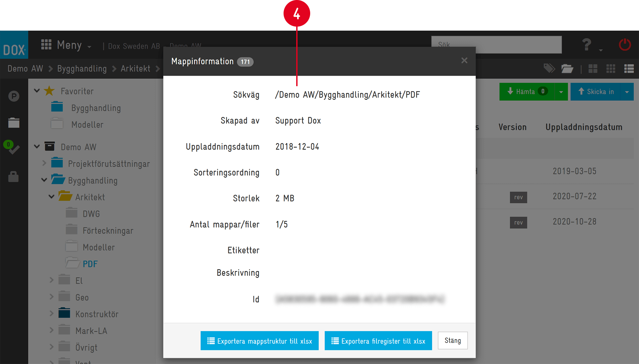
Task: Click the Demo AW archive box icon
Action: click(x=50, y=146)
